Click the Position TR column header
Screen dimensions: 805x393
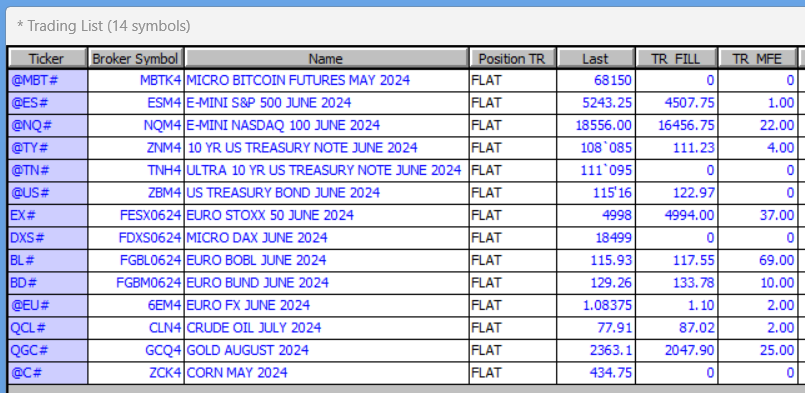(x=512, y=59)
